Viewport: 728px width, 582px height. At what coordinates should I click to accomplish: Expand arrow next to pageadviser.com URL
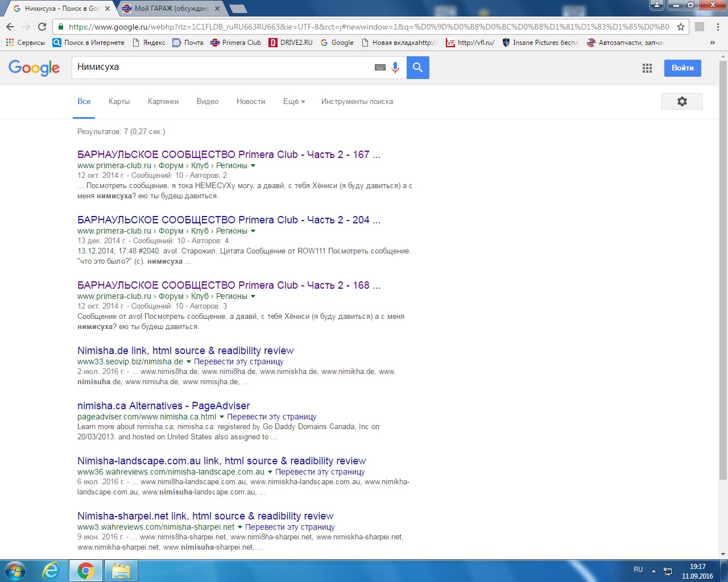222,417
